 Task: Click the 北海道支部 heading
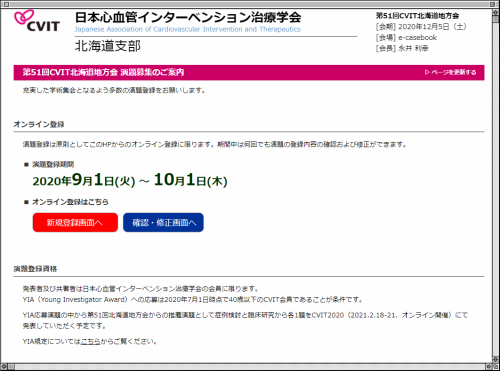(108, 46)
